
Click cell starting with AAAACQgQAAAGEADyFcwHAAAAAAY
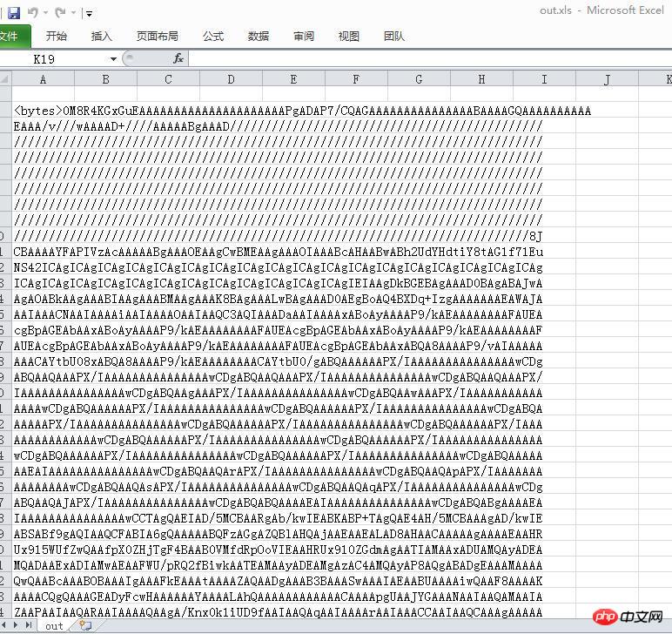(x=278, y=597)
